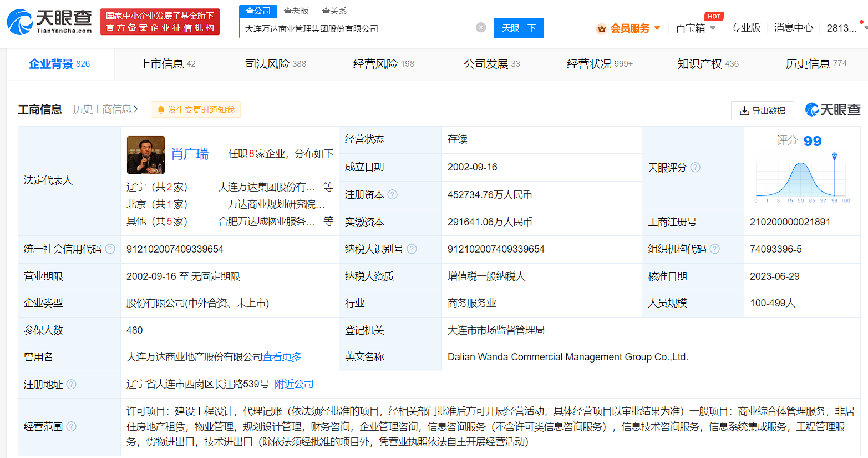
Task: Click 查看更多 former names link
Action: [x=282, y=357]
